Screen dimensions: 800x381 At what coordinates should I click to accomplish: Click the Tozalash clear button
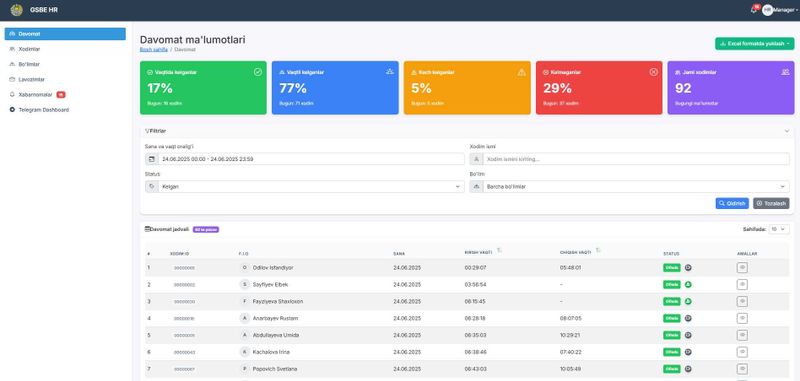click(771, 203)
